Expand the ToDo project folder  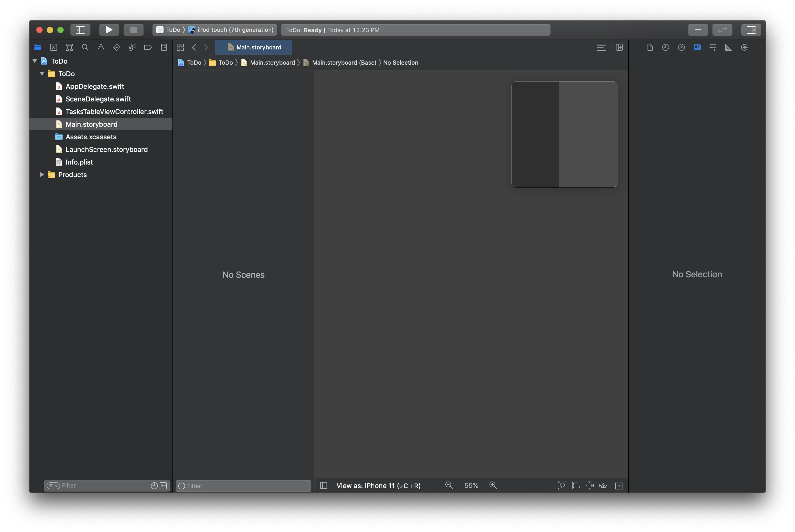coord(34,60)
